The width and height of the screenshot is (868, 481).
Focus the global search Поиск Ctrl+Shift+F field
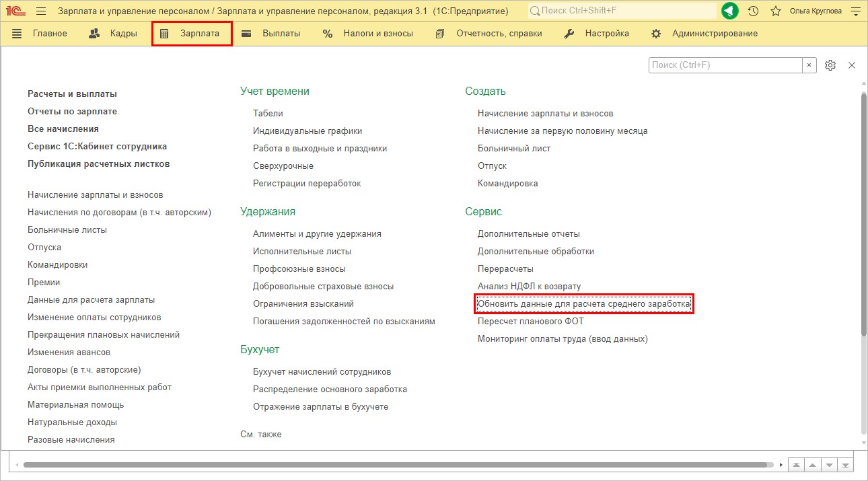(622, 11)
